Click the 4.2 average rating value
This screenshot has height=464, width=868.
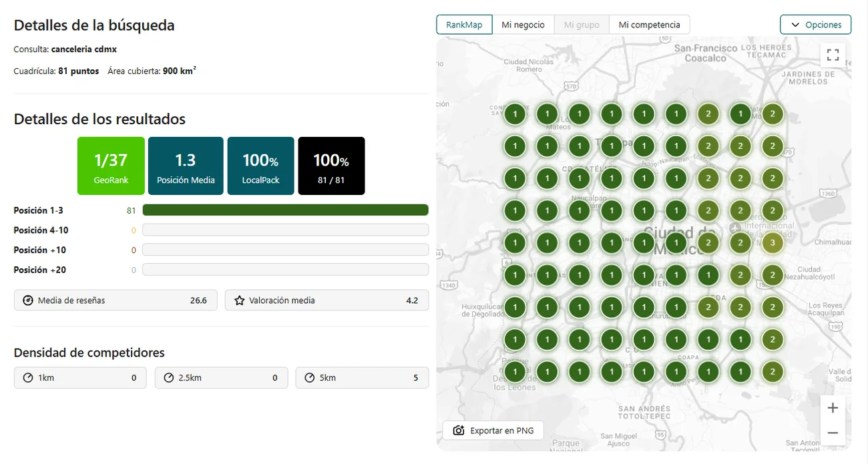pos(412,300)
